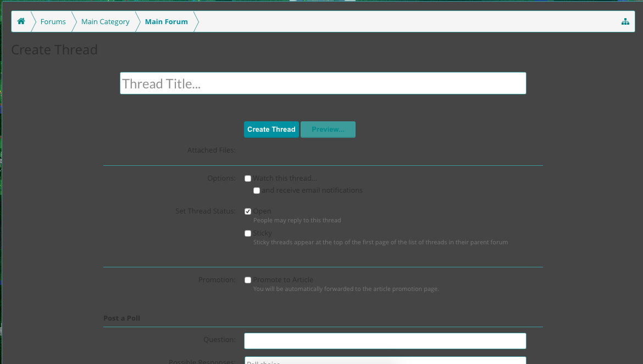Tick receive email notifications checkbox
This screenshot has width=643, height=364.
257,191
